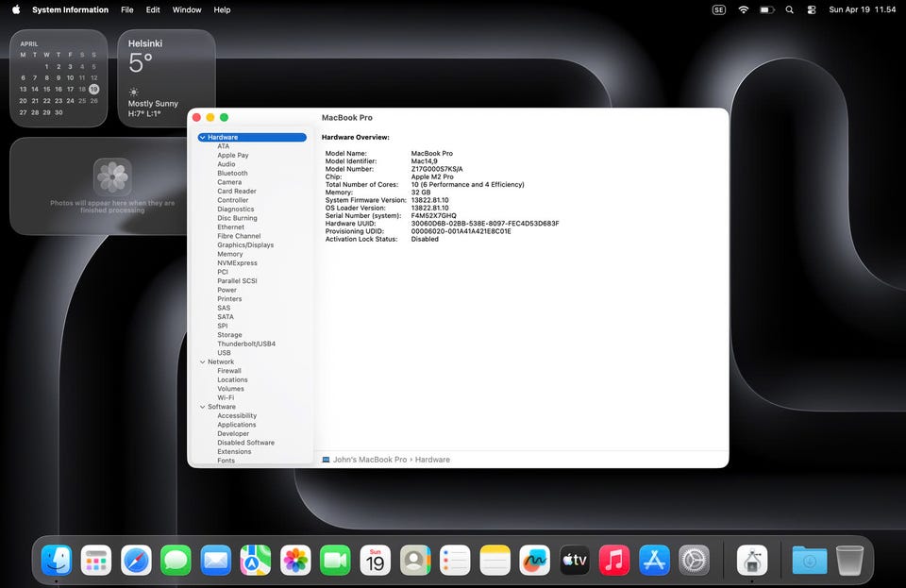Open the Mail app icon
The image size is (906, 588).
pyautogui.click(x=215, y=561)
